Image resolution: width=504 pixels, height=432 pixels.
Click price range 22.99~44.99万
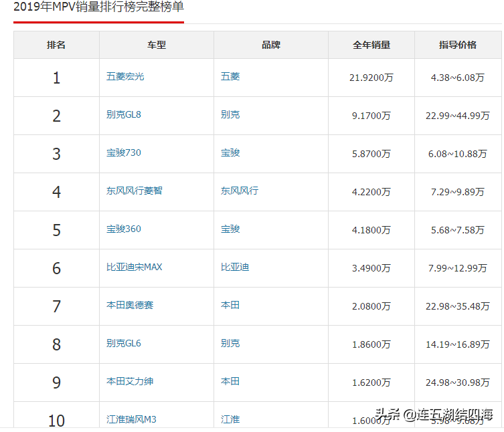click(458, 116)
